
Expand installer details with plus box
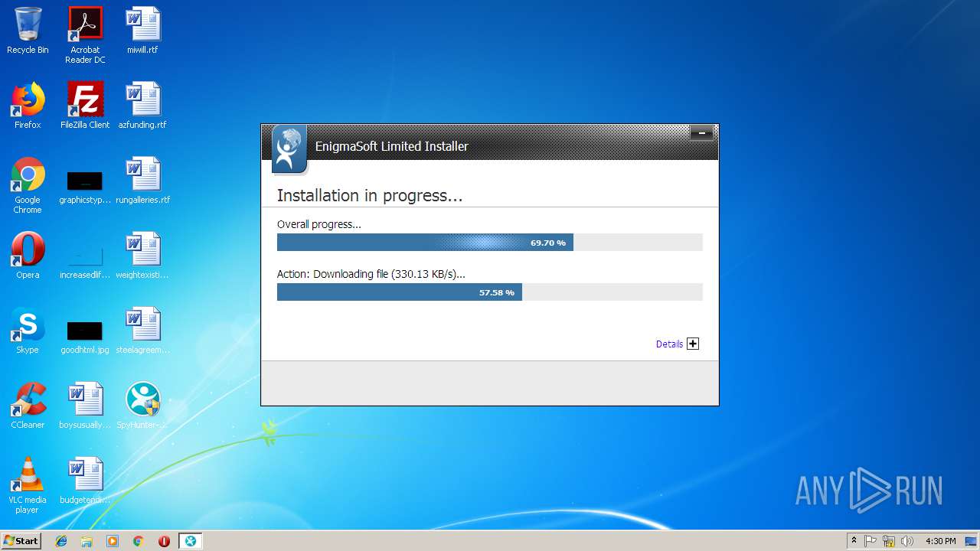click(693, 344)
